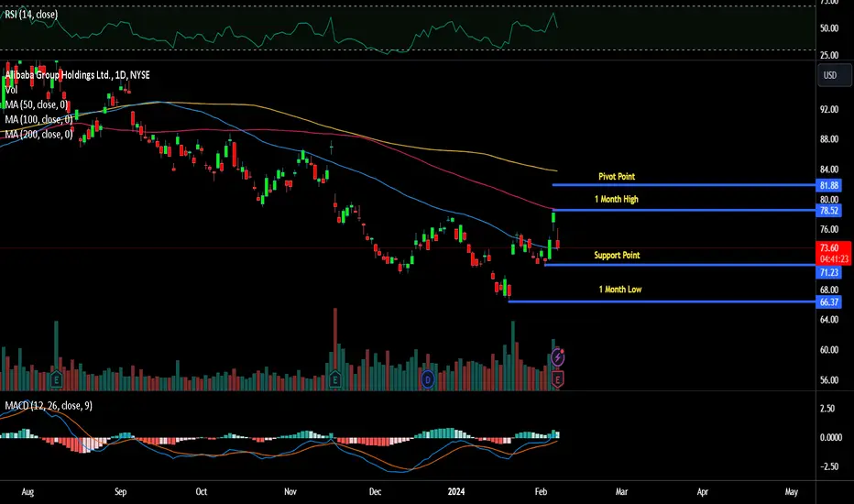This screenshot has height=504, width=854.
Task: Click the purple lightning event icon in February
Action: pos(557,357)
